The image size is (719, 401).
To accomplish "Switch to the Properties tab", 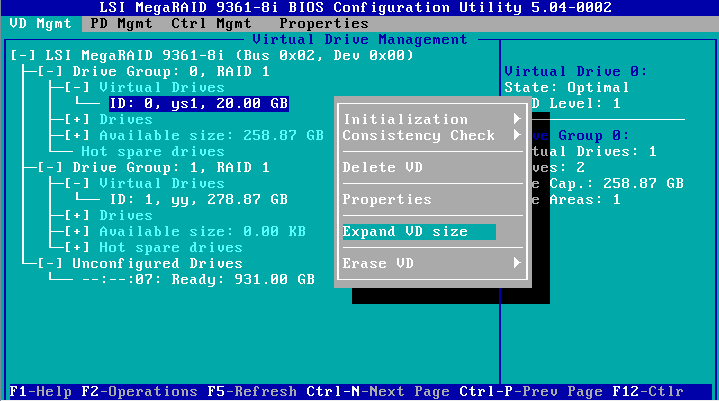I will (324, 23).
